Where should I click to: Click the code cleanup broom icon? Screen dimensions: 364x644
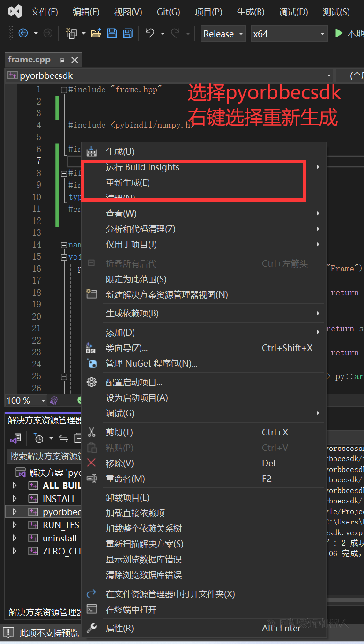click(54, 401)
